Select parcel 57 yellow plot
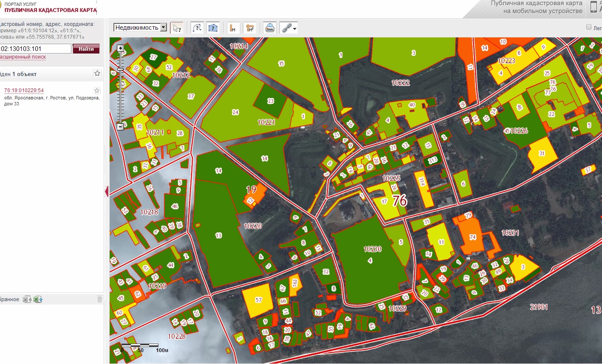602x364 pixels. (258, 300)
